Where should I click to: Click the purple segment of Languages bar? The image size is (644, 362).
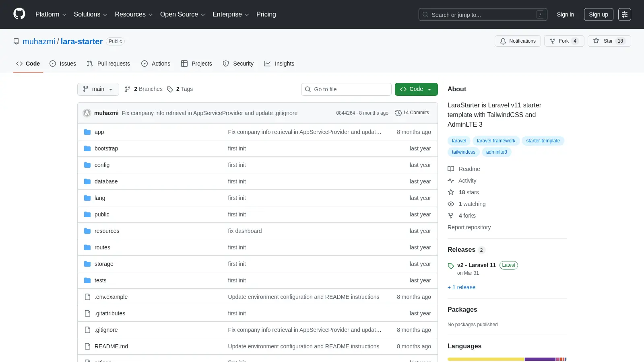click(x=540, y=359)
